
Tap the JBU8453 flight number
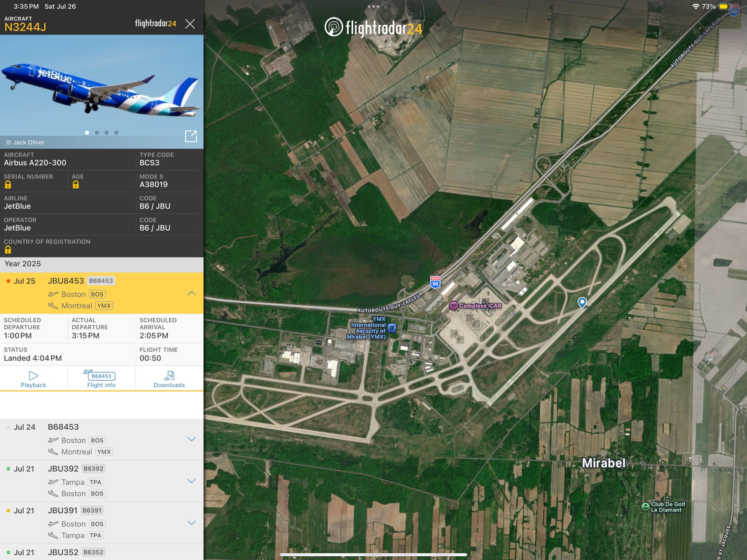(x=66, y=281)
